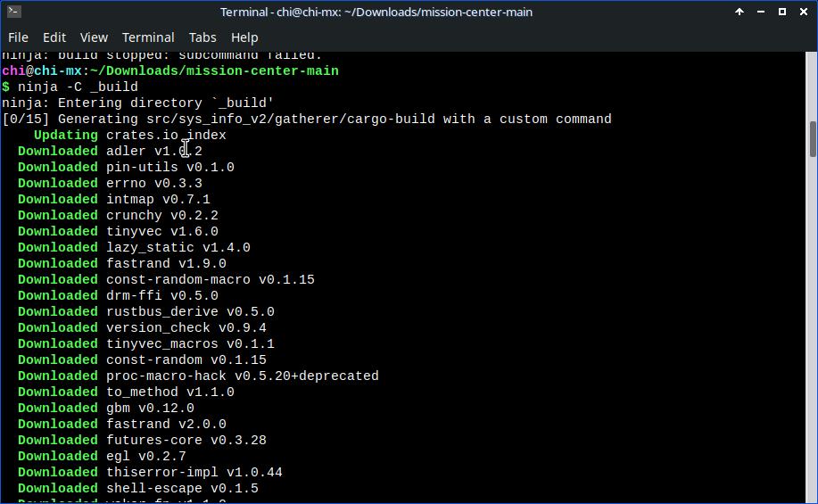
Task: Maximize the terminal window
Action: 782,12
